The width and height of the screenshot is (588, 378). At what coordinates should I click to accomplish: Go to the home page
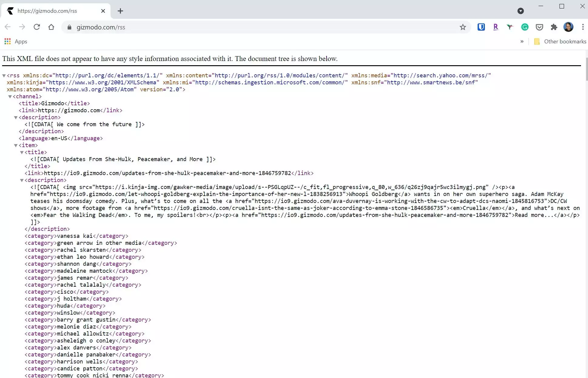click(x=51, y=27)
